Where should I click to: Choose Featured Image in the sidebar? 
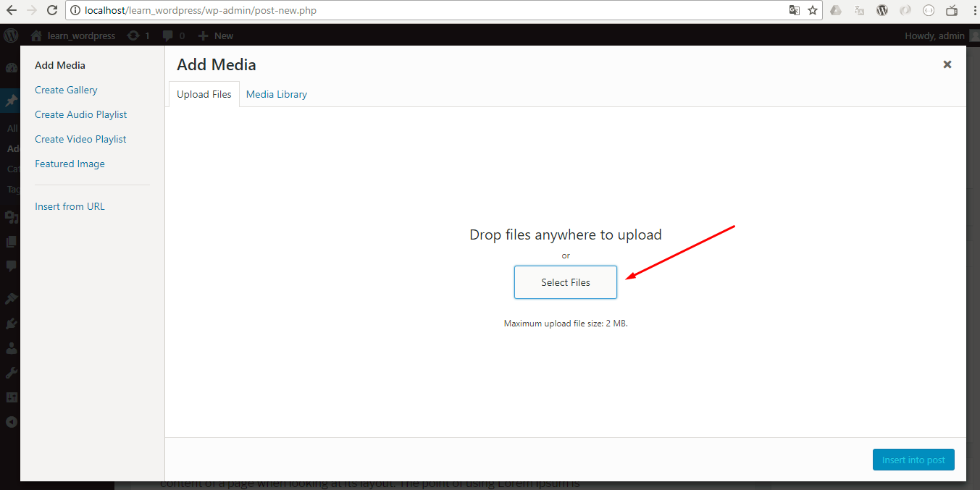70,164
